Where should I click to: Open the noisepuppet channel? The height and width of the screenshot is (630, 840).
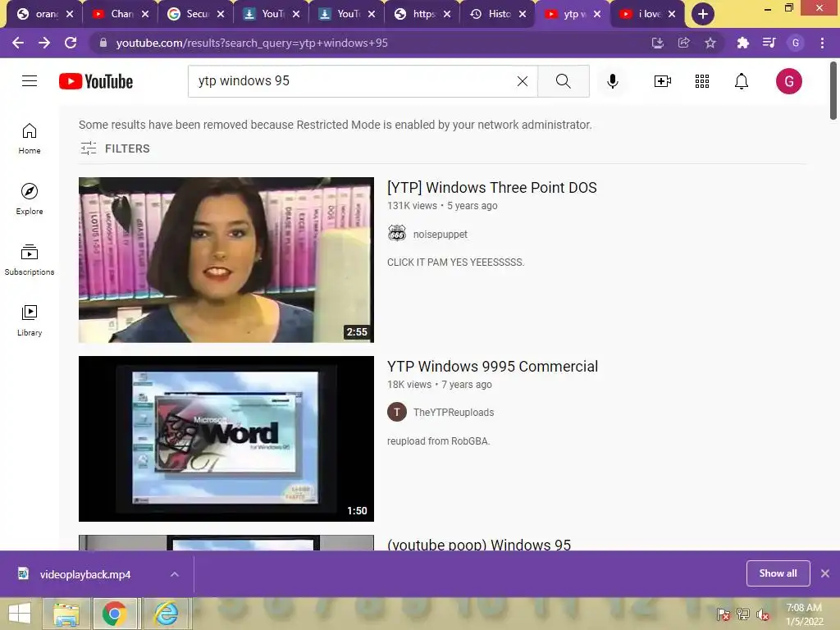[x=441, y=234]
